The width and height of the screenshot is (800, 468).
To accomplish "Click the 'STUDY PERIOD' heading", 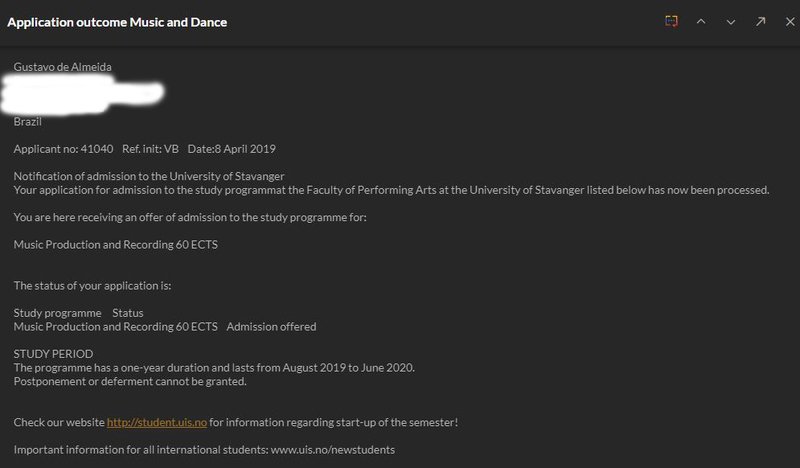I will [x=53, y=354].
